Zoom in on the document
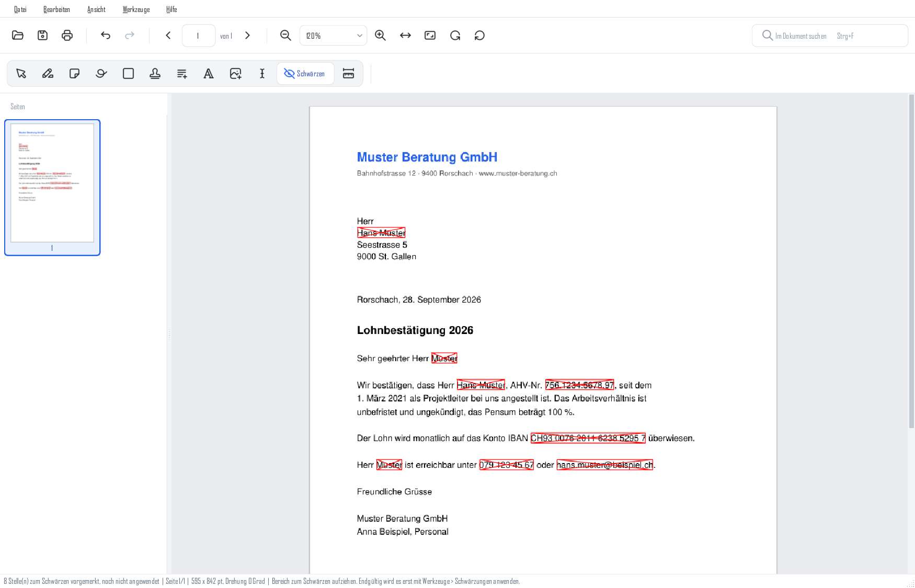 (x=381, y=36)
